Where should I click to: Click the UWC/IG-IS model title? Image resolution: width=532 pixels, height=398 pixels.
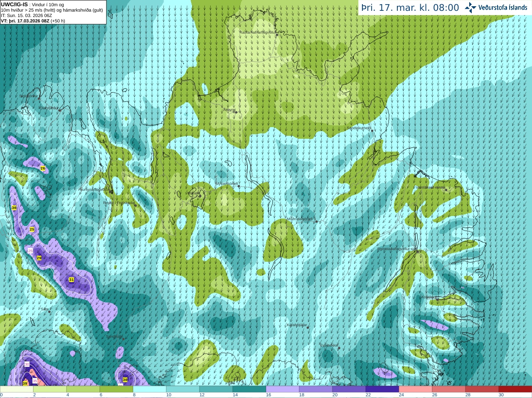tap(14, 5)
